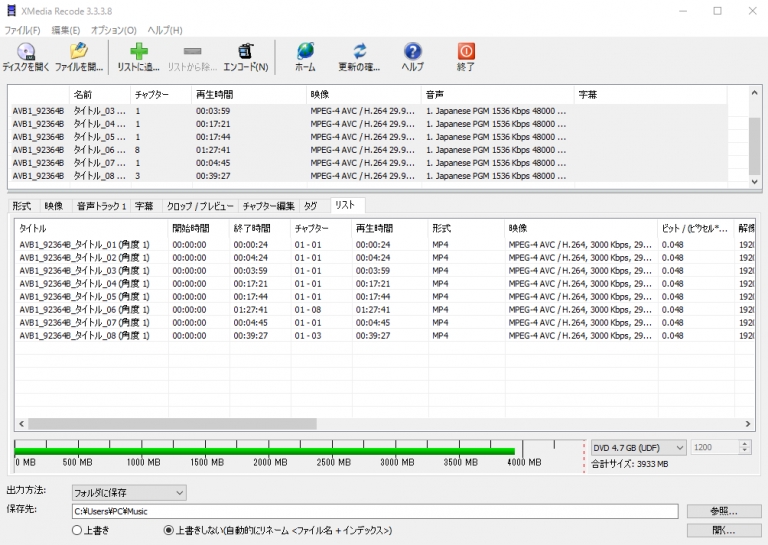Image resolution: width=768 pixels, height=545 pixels.
Task: Switch to the クロップ / プレビュー tab
Action: click(200, 206)
